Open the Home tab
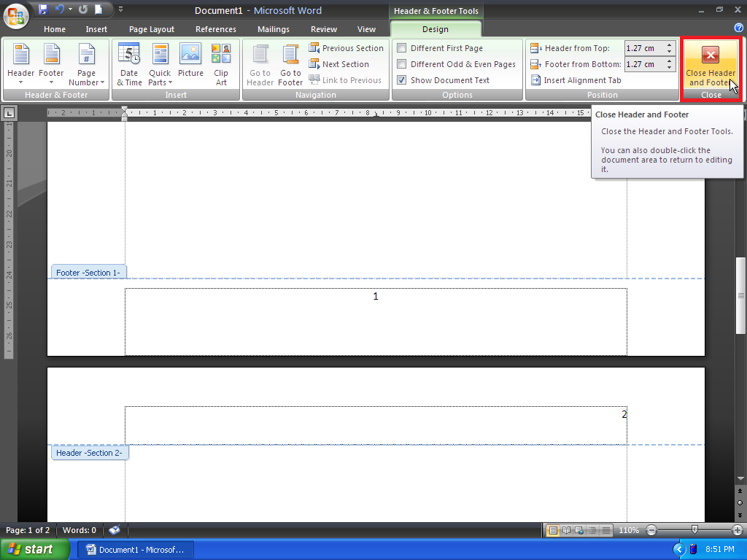The height and width of the screenshot is (560, 747). pyautogui.click(x=55, y=29)
